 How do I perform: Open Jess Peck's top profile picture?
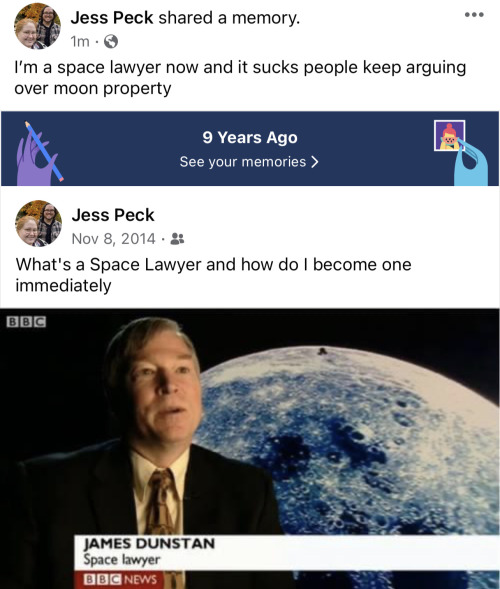[x=37, y=26]
